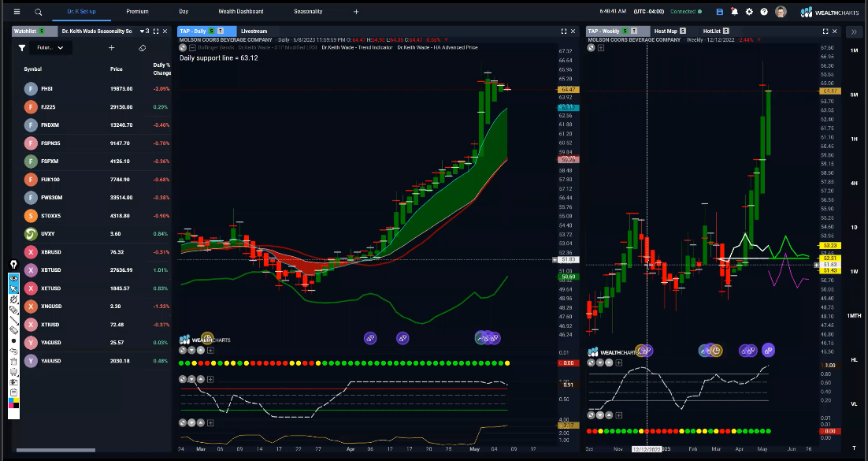Viewport: 868px width, 461px height.
Task: Open the settings gear
Action: [749, 12]
